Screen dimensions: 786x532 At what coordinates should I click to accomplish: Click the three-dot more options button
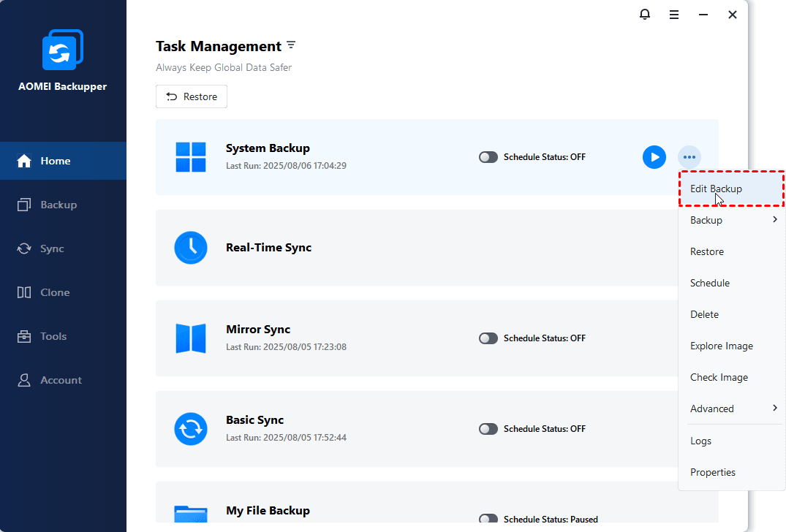pos(689,157)
